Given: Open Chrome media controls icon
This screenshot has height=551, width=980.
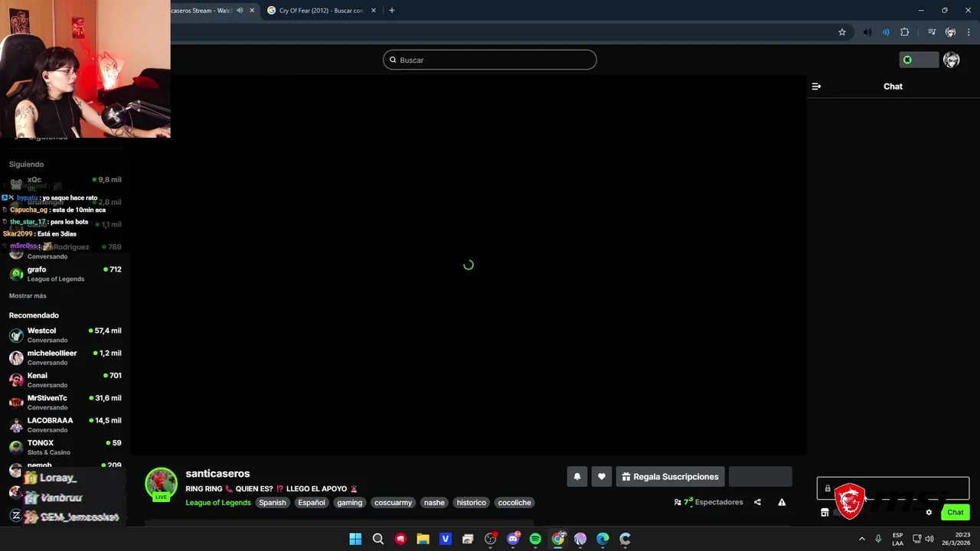Looking at the screenshot, I should pos(932,32).
